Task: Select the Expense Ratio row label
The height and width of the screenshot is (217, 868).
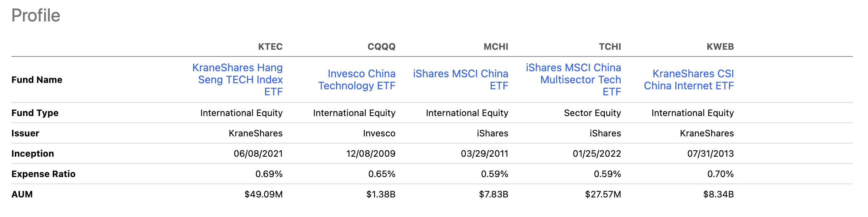Action: (x=43, y=174)
